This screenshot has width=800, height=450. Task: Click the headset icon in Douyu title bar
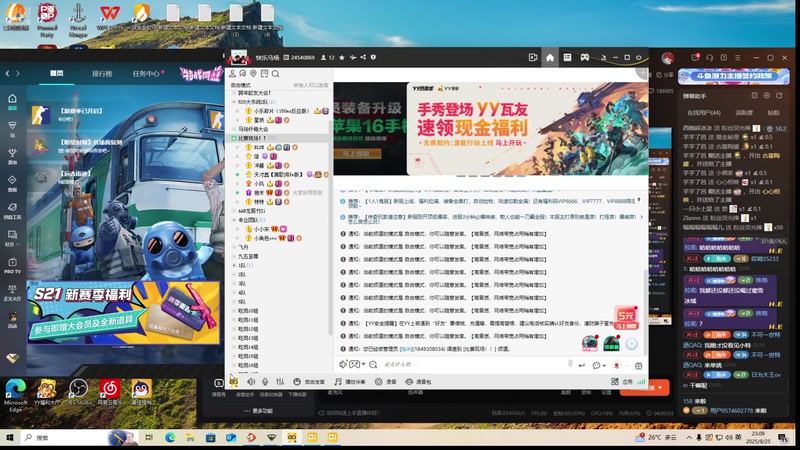pyautogui.click(x=709, y=58)
